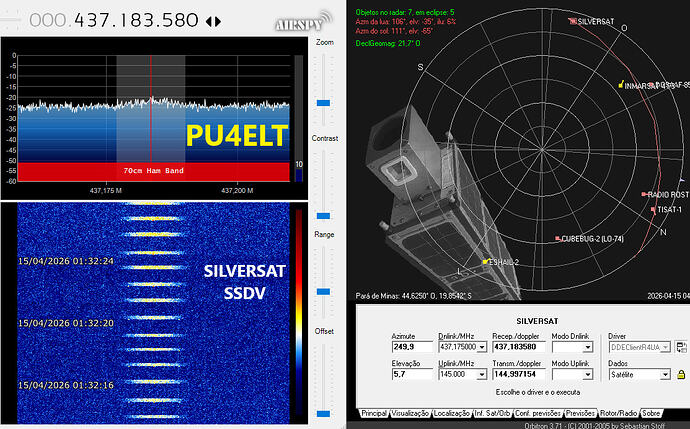Click the SILVERSAT heading in the Rotor/Radio panel
The height and width of the screenshot is (429, 690).
[537, 321]
